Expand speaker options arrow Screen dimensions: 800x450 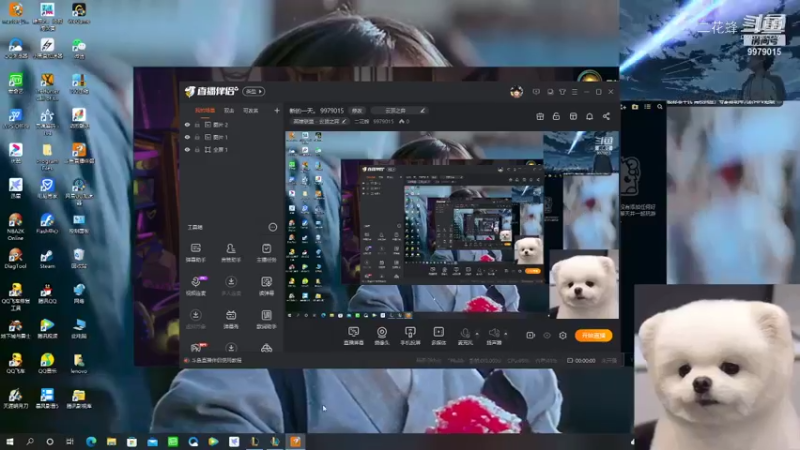click(x=506, y=334)
